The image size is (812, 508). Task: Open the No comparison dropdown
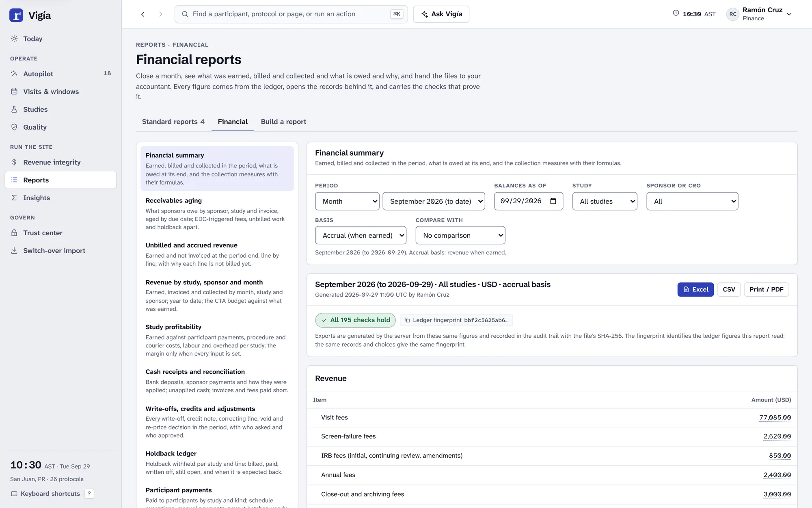(460, 235)
